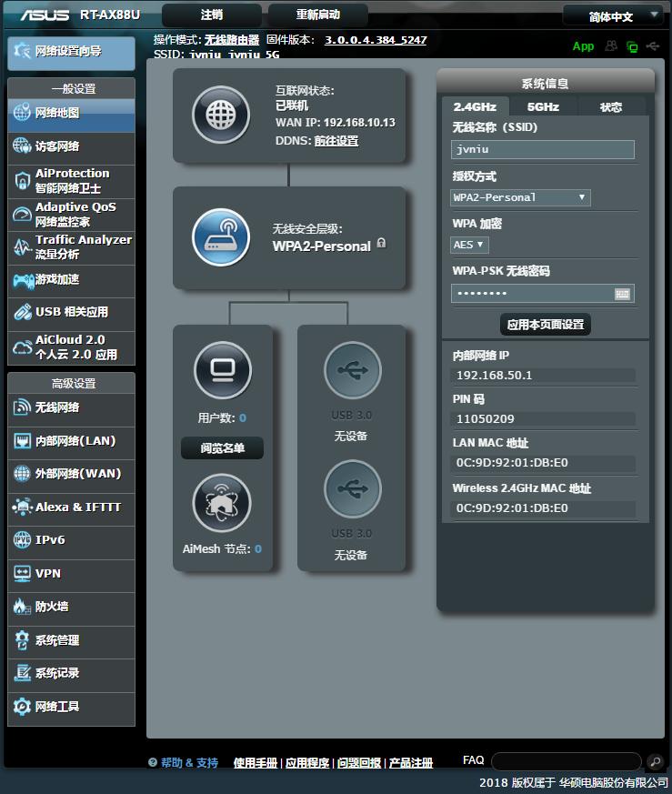
Task: Click the PIN code 11050209
Action: coord(486,418)
